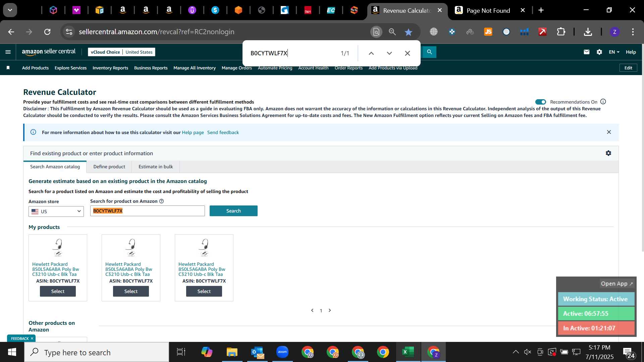Image resolution: width=644 pixels, height=362 pixels.
Task: Switch to Estimate in bulk tab
Action: point(156,167)
